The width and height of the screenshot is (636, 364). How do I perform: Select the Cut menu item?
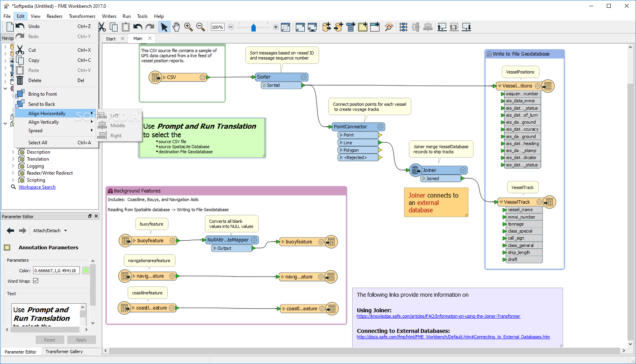(56, 50)
